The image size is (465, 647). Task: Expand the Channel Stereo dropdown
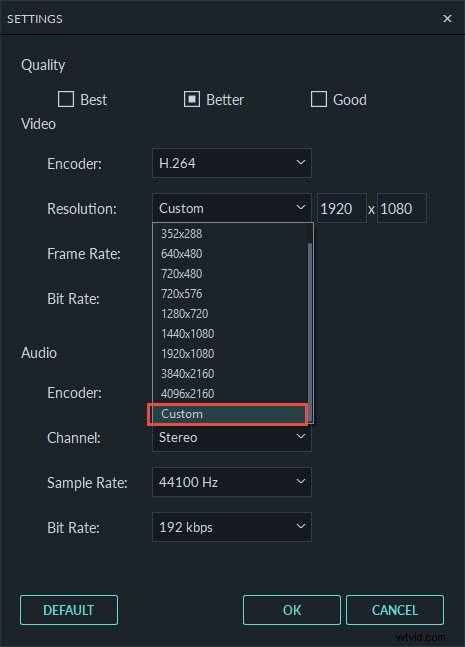point(232,437)
